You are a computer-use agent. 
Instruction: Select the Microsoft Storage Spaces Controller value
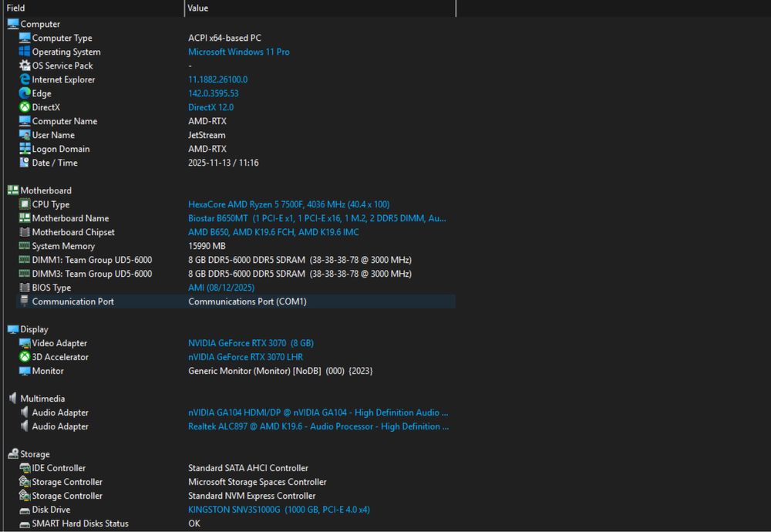click(x=258, y=482)
